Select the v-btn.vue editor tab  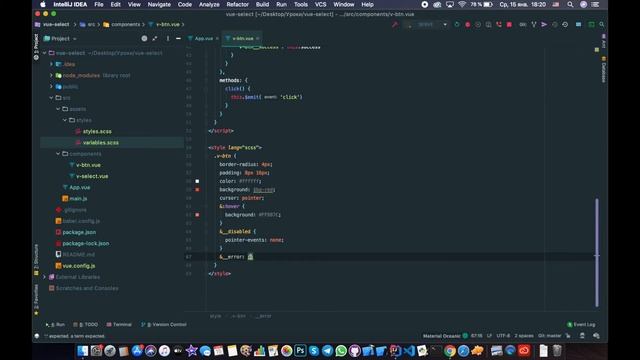point(242,38)
